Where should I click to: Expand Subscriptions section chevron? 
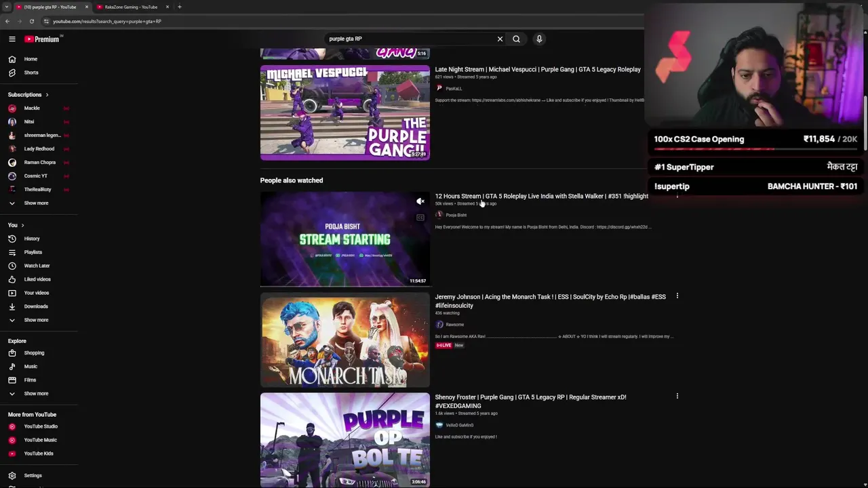[x=47, y=95]
